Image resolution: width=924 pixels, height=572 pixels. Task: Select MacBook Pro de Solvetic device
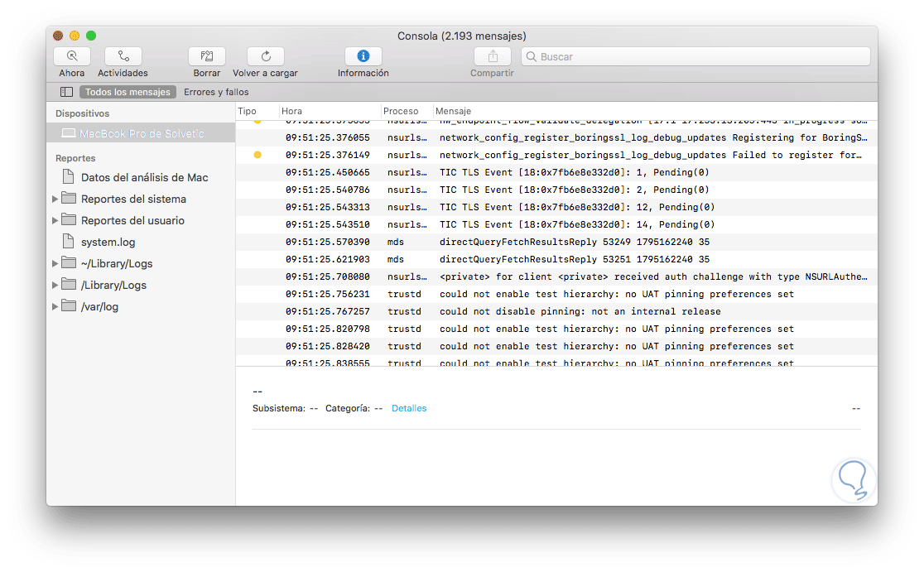[x=141, y=133]
